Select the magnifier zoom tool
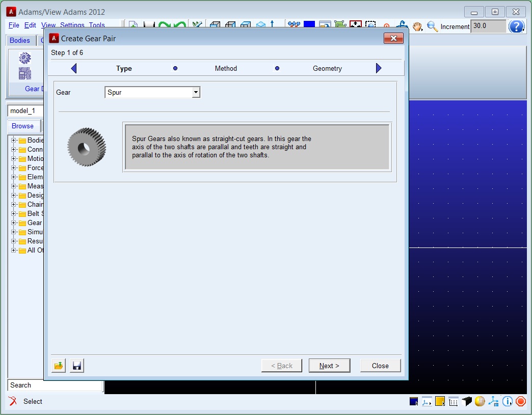This screenshot has width=532, height=415. point(432,26)
